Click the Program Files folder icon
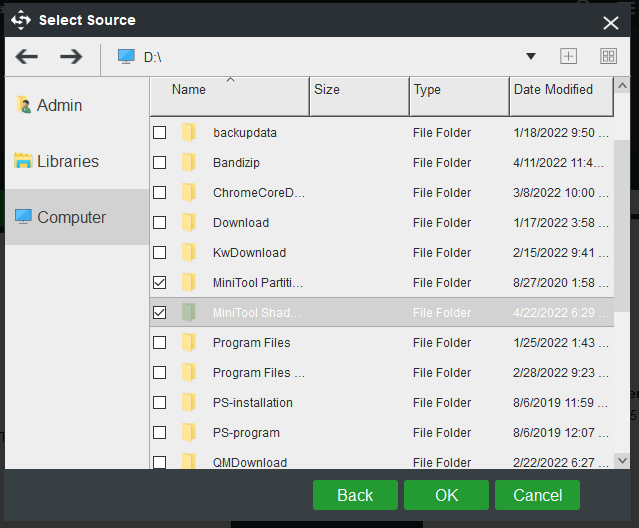The height and width of the screenshot is (528, 639). click(188, 343)
